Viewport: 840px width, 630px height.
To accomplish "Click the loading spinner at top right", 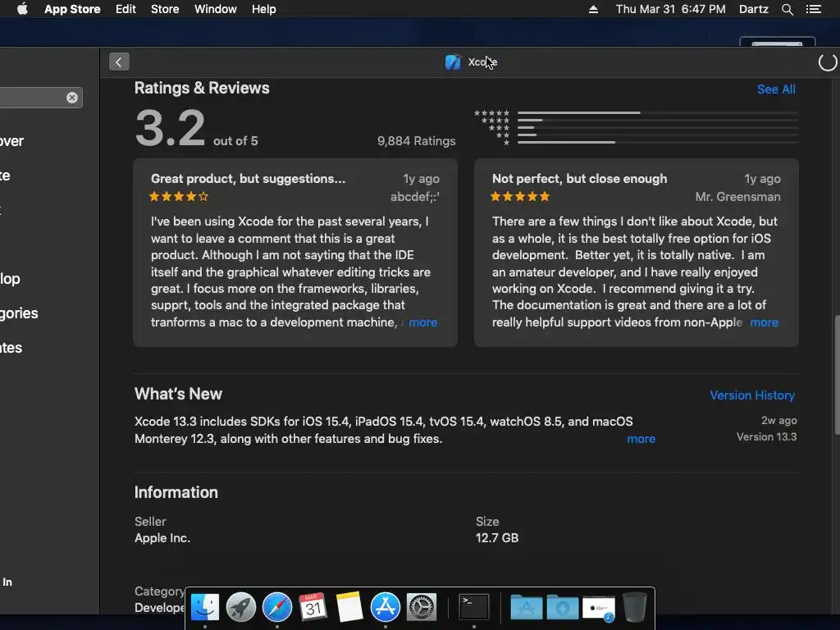I will (x=828, y=62).
